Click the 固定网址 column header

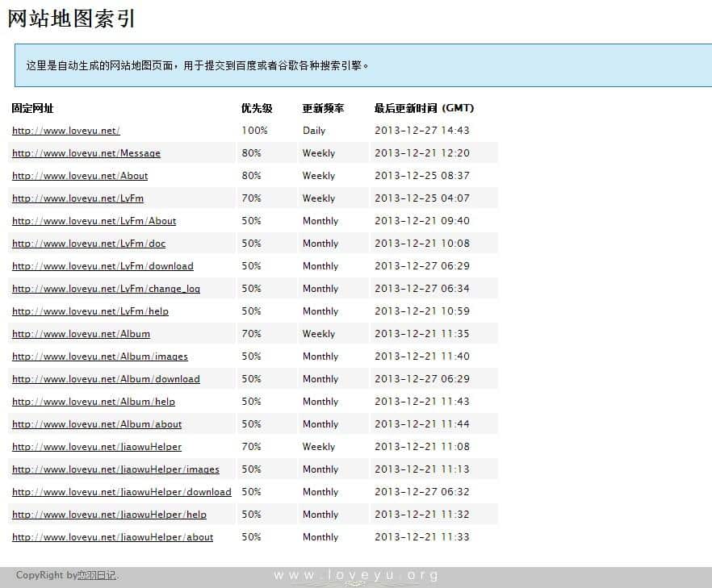(32, 108)
